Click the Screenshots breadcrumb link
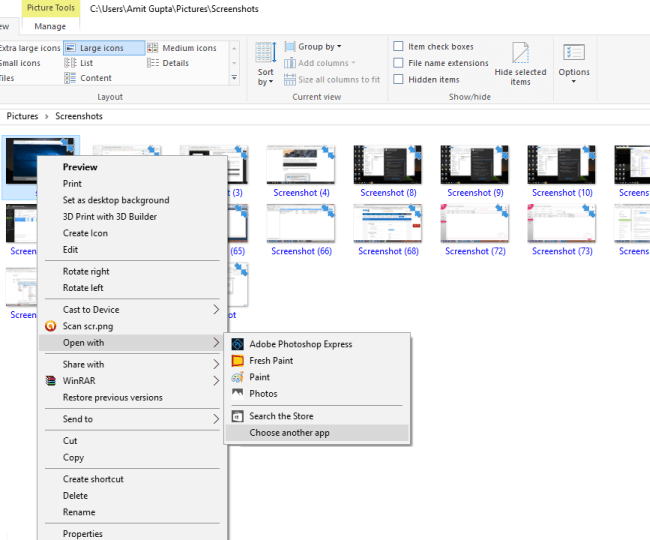The width and height of the screenshot is (650, 540). click(79, 116)
